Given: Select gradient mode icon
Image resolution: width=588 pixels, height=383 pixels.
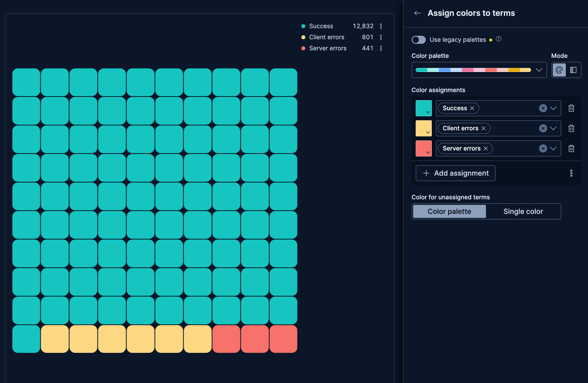Looking at the screenshot, I should pos(573,70).
